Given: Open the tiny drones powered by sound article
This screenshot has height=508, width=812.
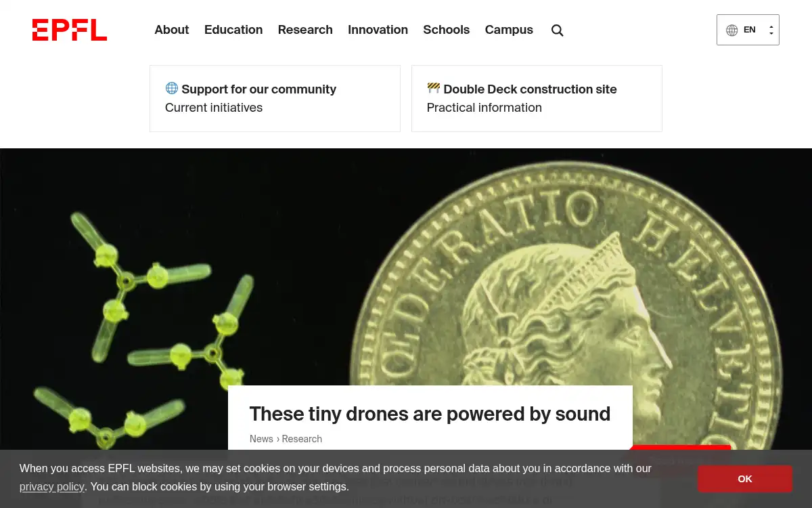Looking at the screenshot, I should tap(430, 414).
